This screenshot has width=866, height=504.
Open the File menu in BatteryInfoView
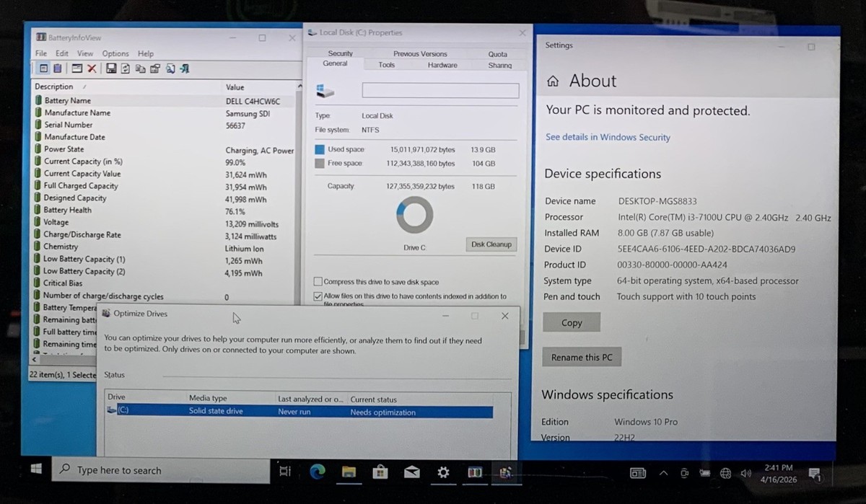coord(41,53)
